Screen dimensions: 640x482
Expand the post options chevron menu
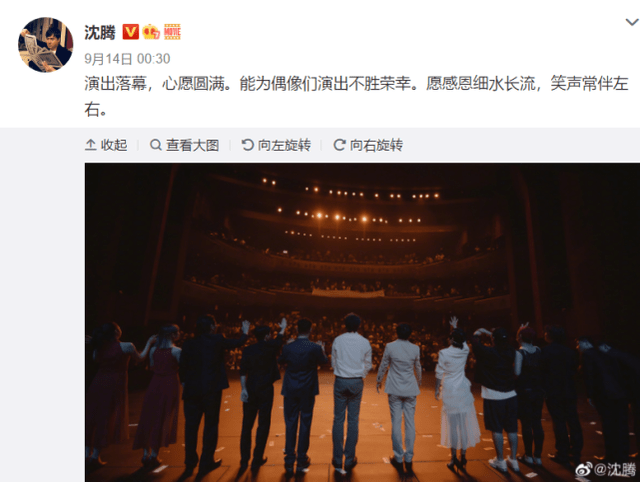tap(632, 22)
